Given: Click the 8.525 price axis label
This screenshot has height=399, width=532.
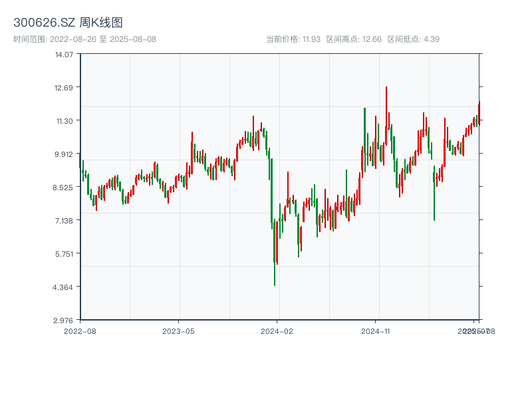Looking at the screenshot, I should point(64,187).
